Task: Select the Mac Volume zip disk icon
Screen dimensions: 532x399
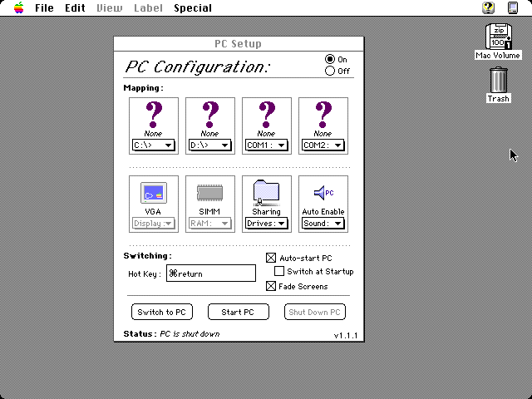Action: [499, 37]
